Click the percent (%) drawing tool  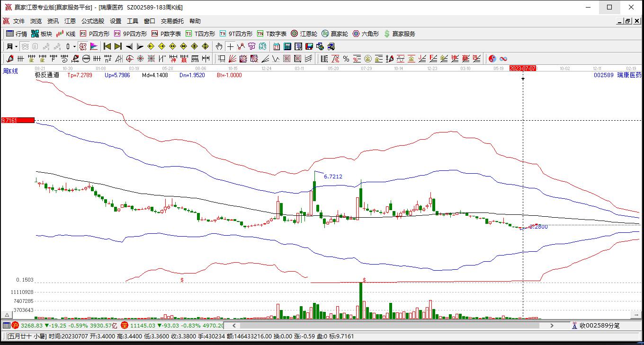tap(346, 59)
